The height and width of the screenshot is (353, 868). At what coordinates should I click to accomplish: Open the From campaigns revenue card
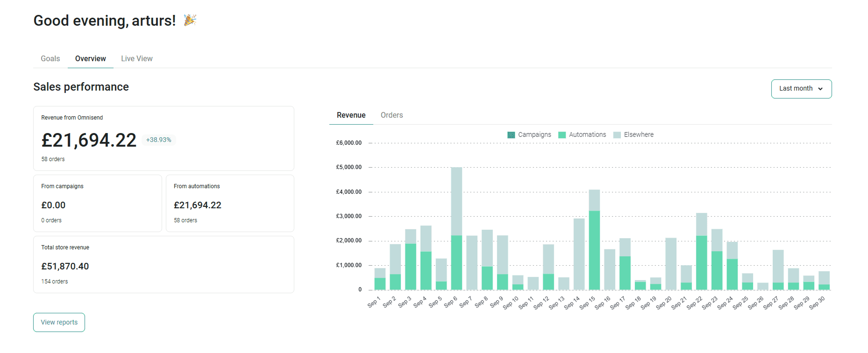pyautogui.click(x=98, y=203)
